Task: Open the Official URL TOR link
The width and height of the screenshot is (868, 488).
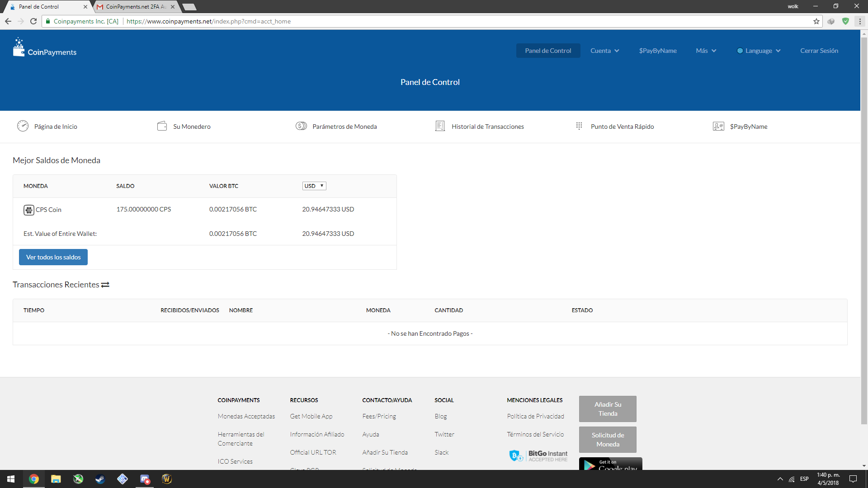Action: 313,452
